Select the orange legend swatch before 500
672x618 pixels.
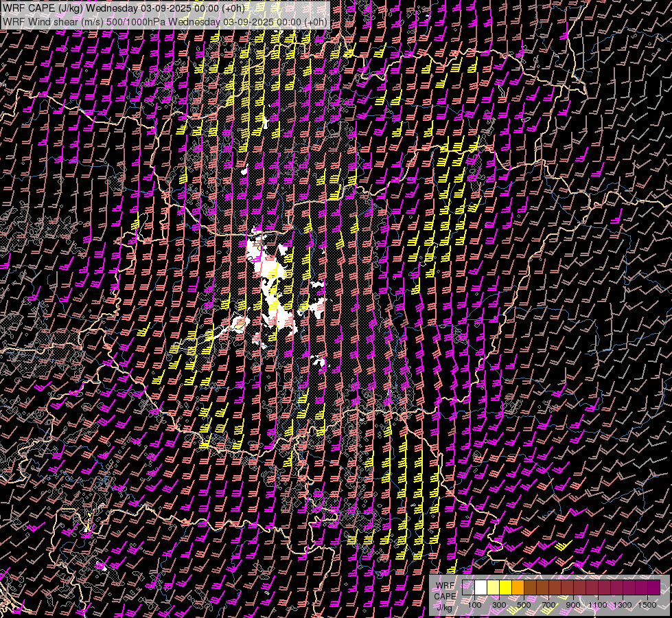click(518, 588)
